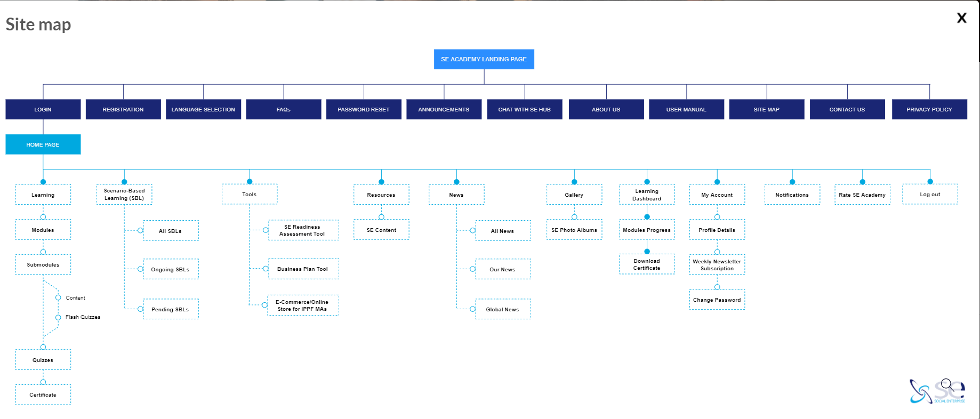Open the User Manual box
Image resolution: width=980 pixels, height=419 pixels.
click(686, 109)
